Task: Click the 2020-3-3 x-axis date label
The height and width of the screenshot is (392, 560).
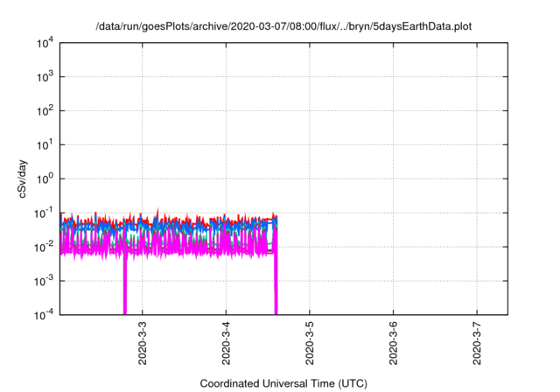Action: (x=143, y=343)
